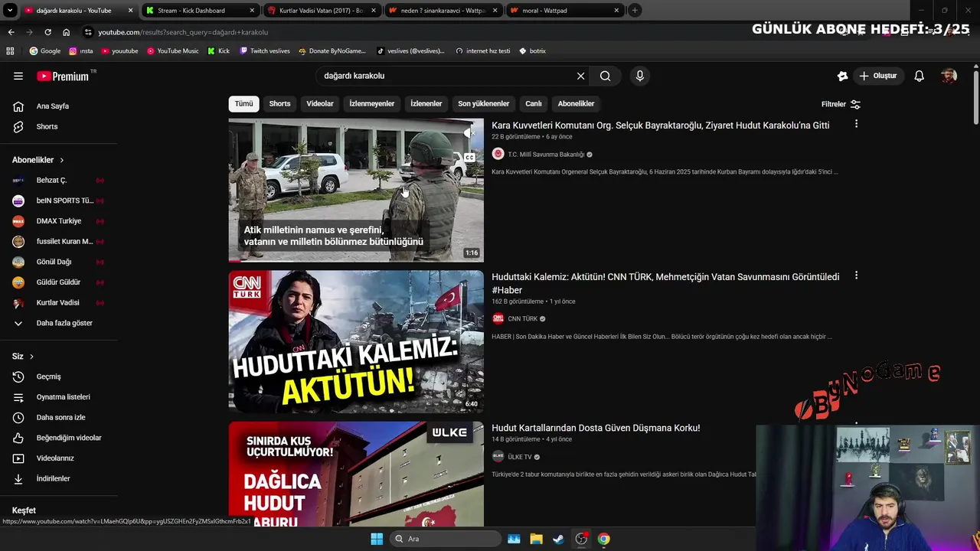Open Kurtlar Vadisi subscription channel
Viewport: 980px width, 551px height.
(58, 302)
